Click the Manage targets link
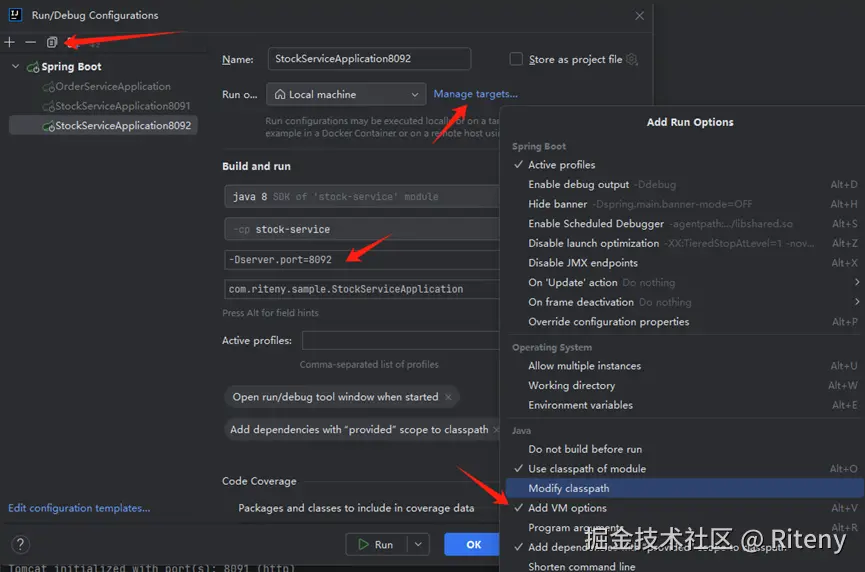Screen dimensions: 865x572 tap(476, 94)
